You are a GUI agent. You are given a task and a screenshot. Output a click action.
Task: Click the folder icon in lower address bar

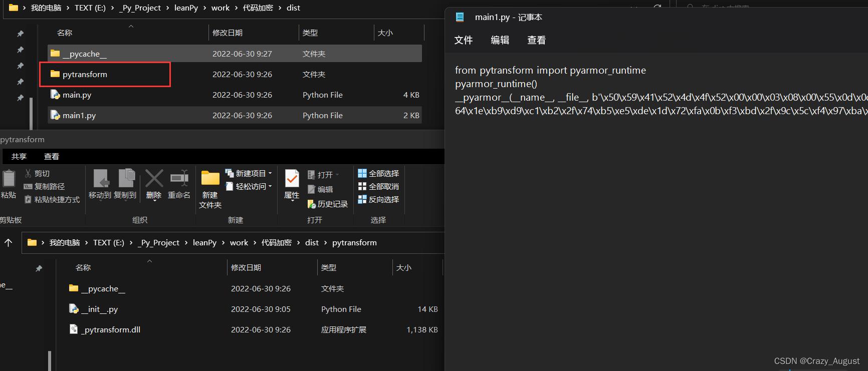coord(32,242)
